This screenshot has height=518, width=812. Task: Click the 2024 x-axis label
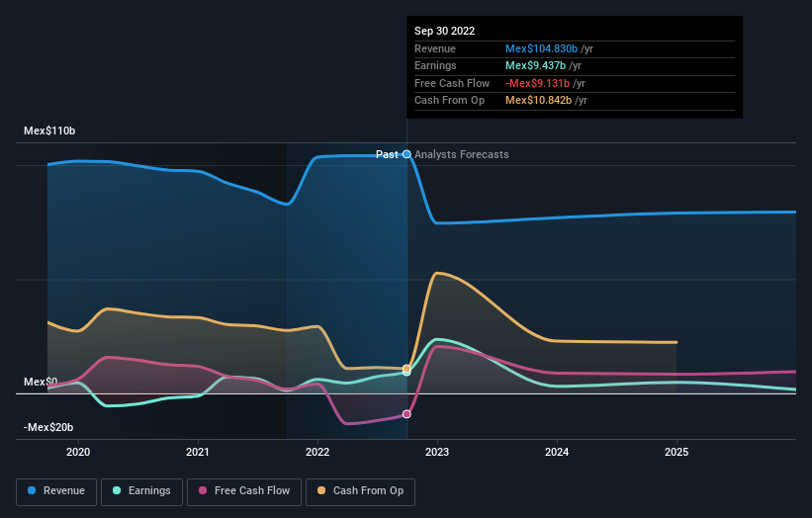[557, 452]
